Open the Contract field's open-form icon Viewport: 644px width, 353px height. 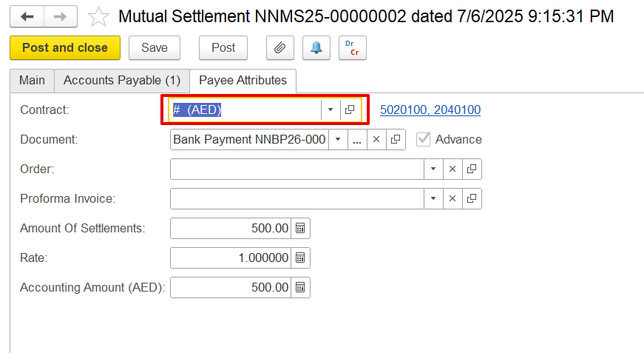tap(350, 110)
